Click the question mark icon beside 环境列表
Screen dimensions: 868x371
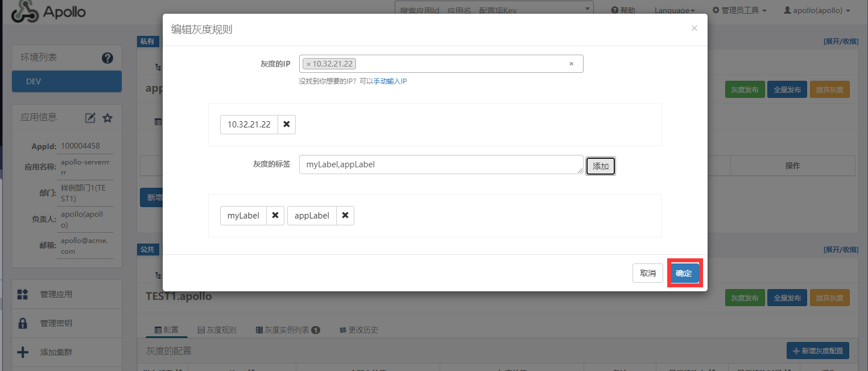tap(107, 57)
